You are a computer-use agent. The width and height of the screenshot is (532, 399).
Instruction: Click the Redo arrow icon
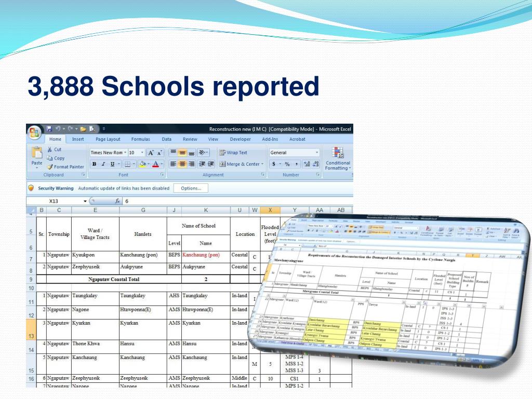(70, 129)
